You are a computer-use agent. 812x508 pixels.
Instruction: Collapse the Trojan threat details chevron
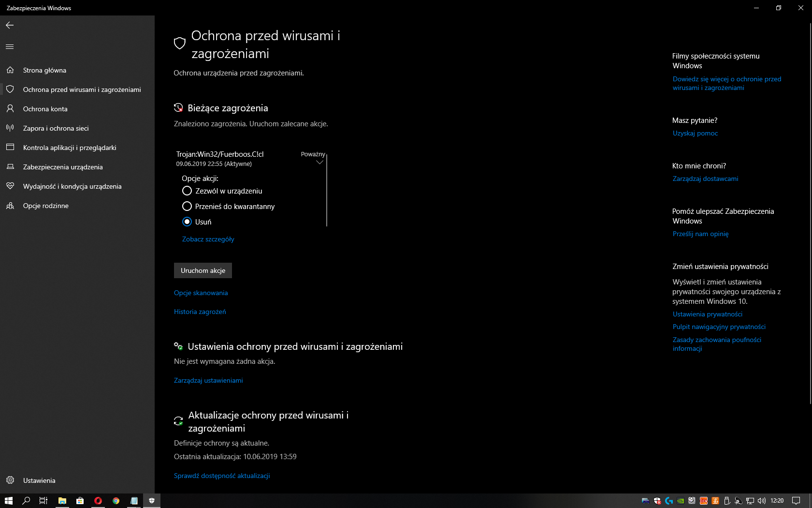319,163
